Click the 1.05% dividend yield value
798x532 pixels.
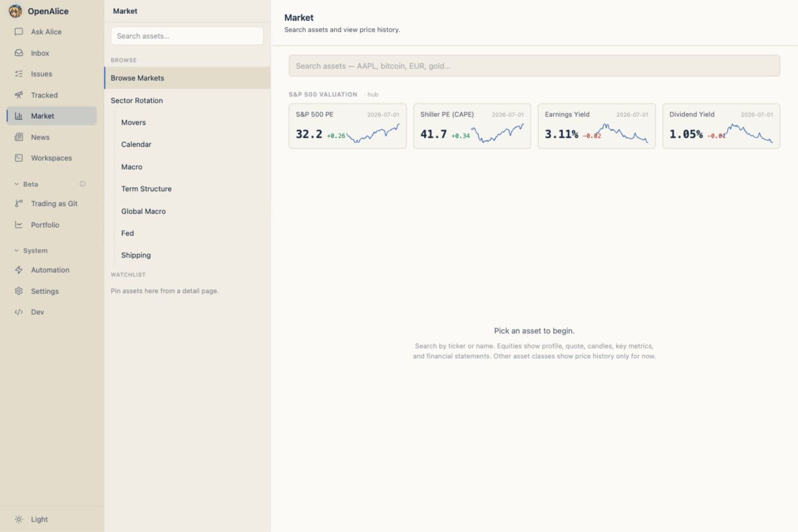point(686,134)
